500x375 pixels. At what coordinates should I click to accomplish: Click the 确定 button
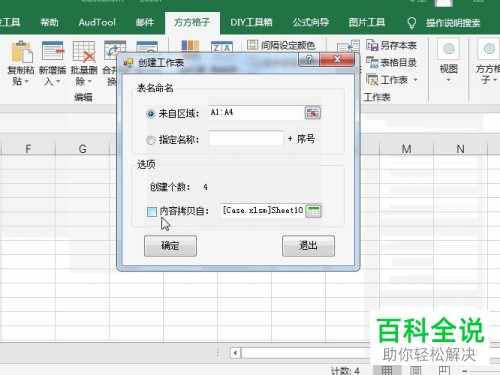click(x=170, y=246)
